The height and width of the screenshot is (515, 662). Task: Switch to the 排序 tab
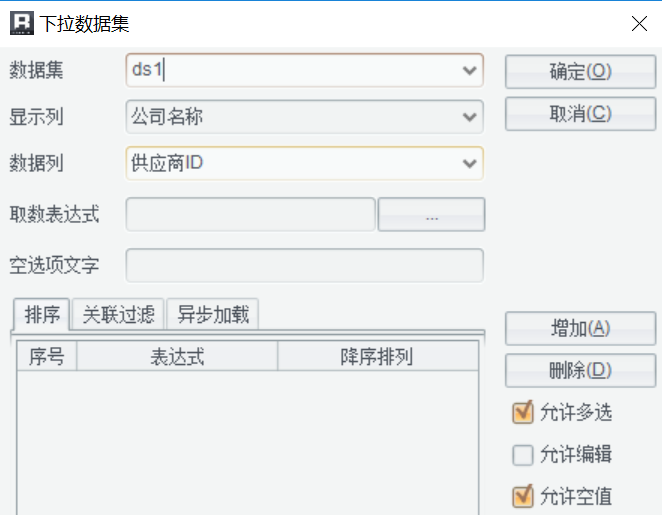(x=42, y=316)
